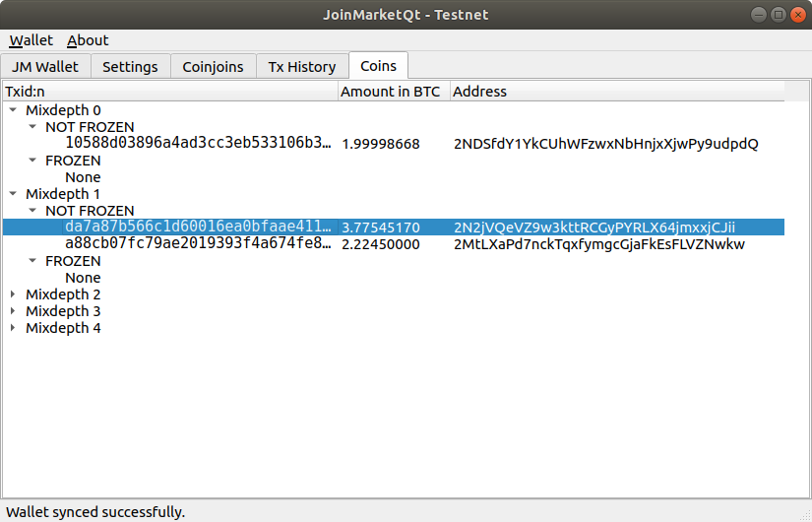The image size is (812, 522).
Task: Switch to the Settings tab
Action: pos(130,67)
